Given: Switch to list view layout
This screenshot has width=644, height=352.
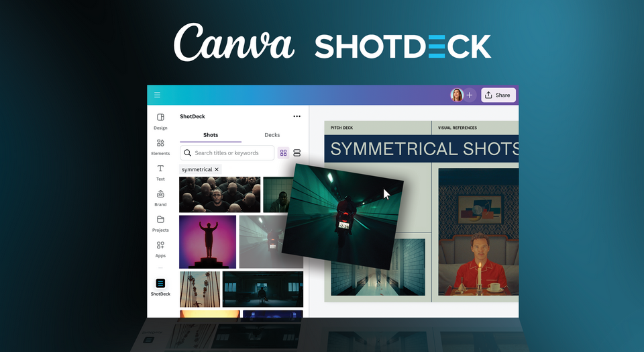Looking at the screenshot, I should (x=297, y=153).
